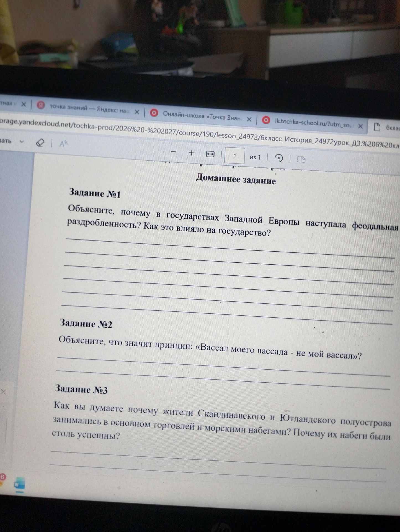Click the read aloud "A" icon

(63, 144)
